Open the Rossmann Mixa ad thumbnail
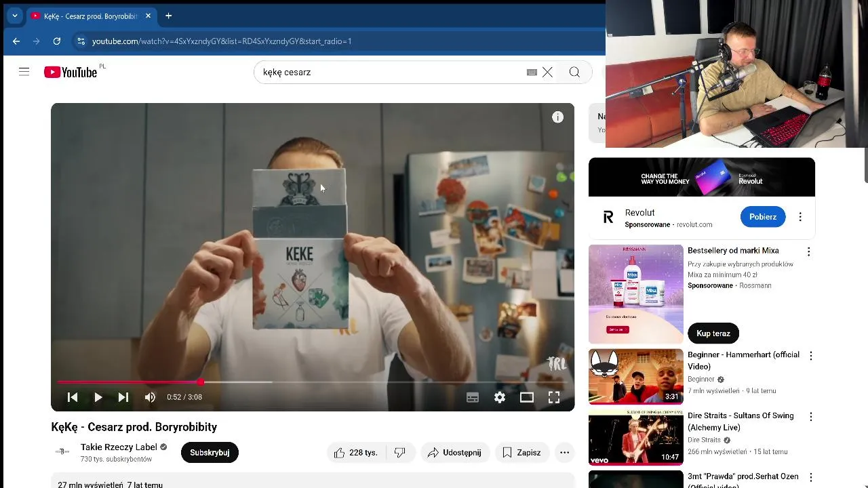The height and width of the screenshot is (488, 868). (x=636, y=294)
